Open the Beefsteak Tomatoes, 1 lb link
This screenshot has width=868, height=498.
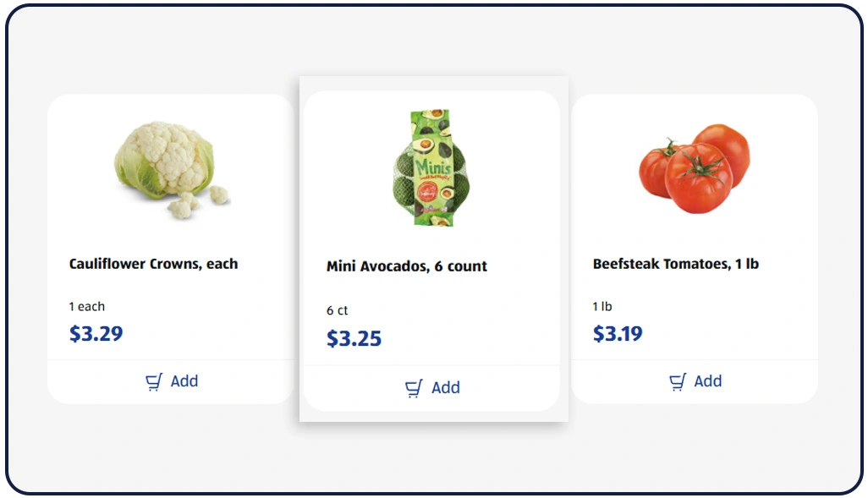click(x=677, y=263)
